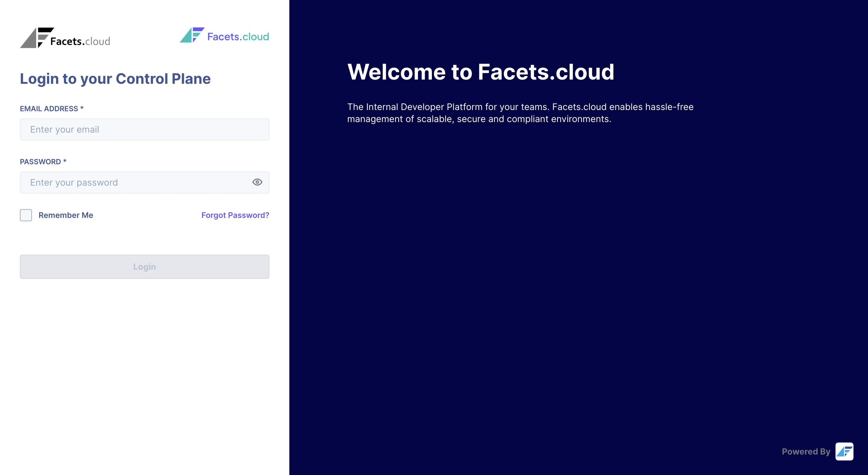The height and width of the screenshot is (475, 868).
Task: Show password using the eye icon
Action: coord(257,182)
